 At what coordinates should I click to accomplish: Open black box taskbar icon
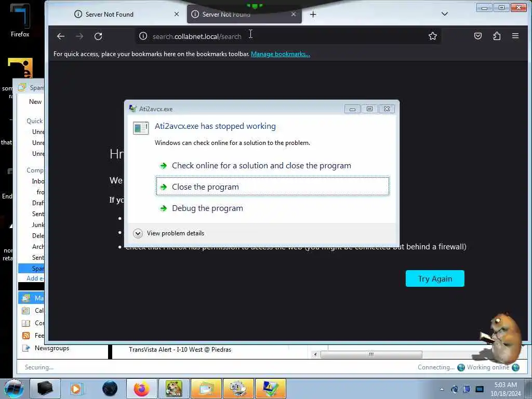coord(45,389)
